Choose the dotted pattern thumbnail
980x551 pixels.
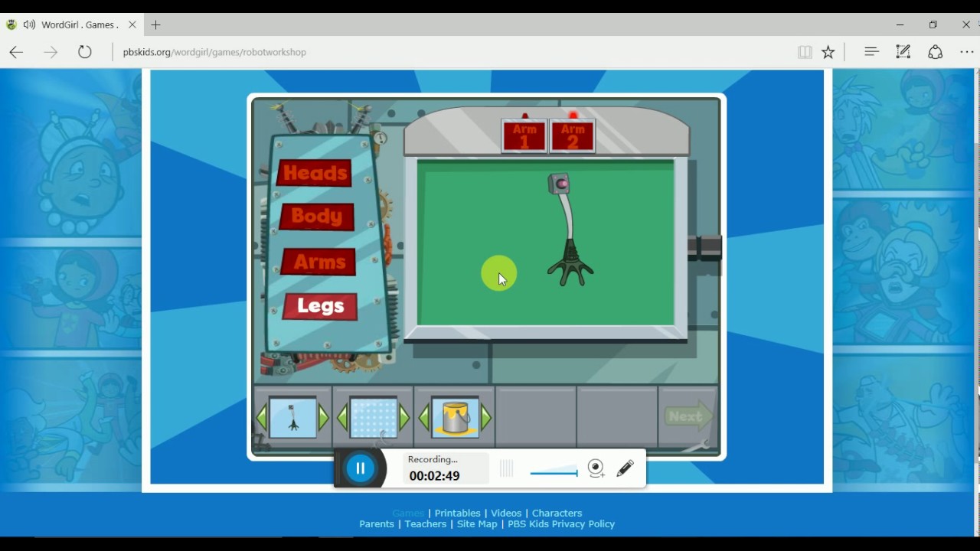374,418
